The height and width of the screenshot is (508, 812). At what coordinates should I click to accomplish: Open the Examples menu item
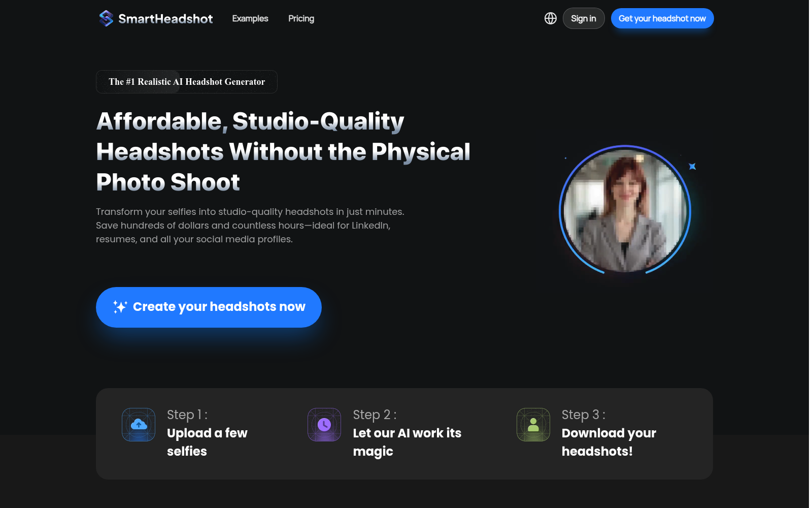[x=250, y=18]
